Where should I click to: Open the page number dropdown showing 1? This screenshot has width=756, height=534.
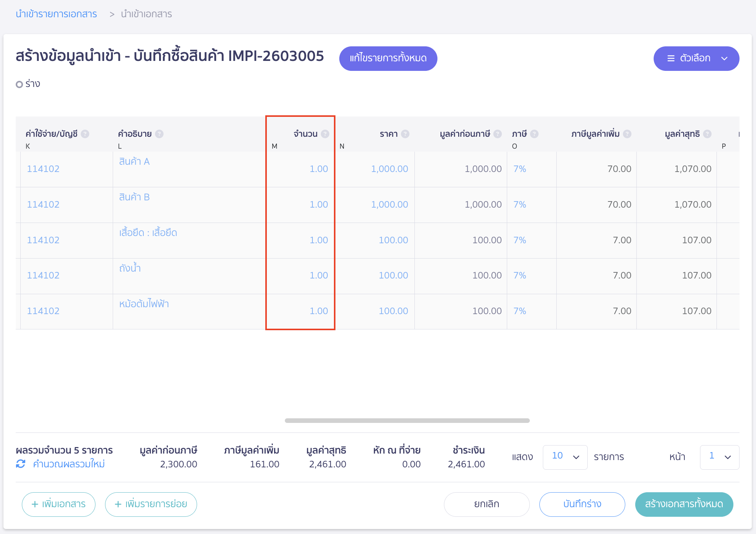pos(720,457)
